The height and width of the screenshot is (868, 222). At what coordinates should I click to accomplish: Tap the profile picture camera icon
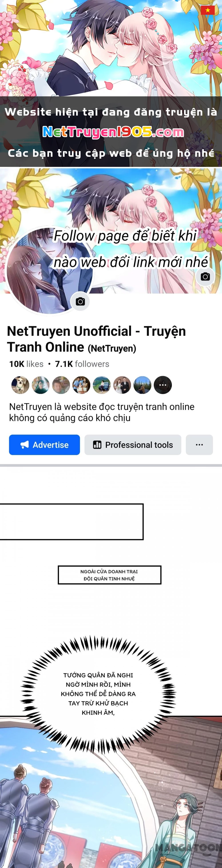click(x=80, y=302)
